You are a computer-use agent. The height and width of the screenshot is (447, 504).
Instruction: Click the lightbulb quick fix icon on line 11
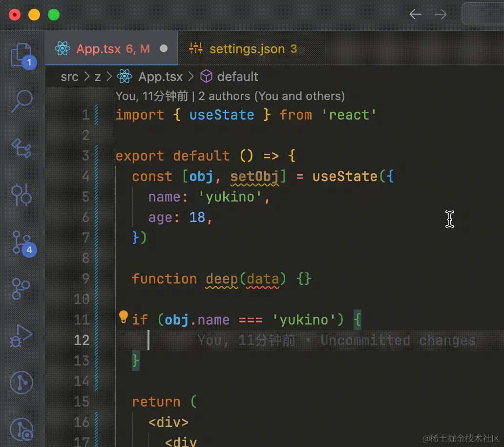point(124,317)
